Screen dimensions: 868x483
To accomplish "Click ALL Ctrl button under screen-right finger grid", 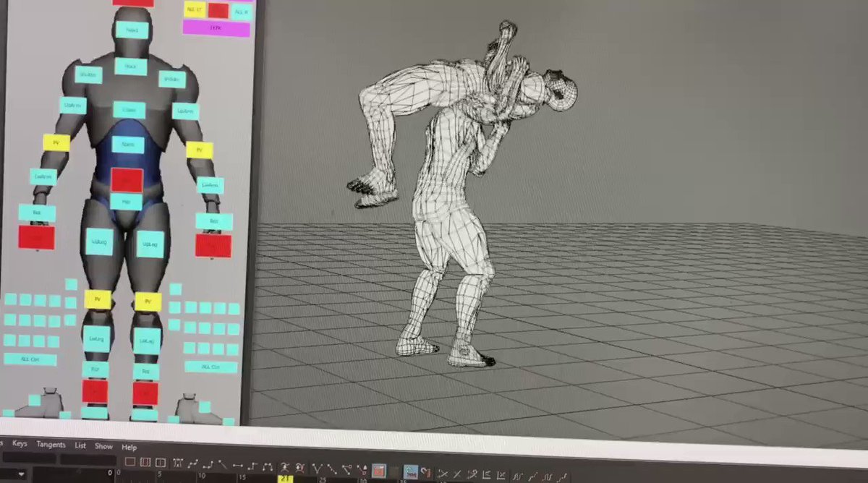I will (x=210, y=367).
